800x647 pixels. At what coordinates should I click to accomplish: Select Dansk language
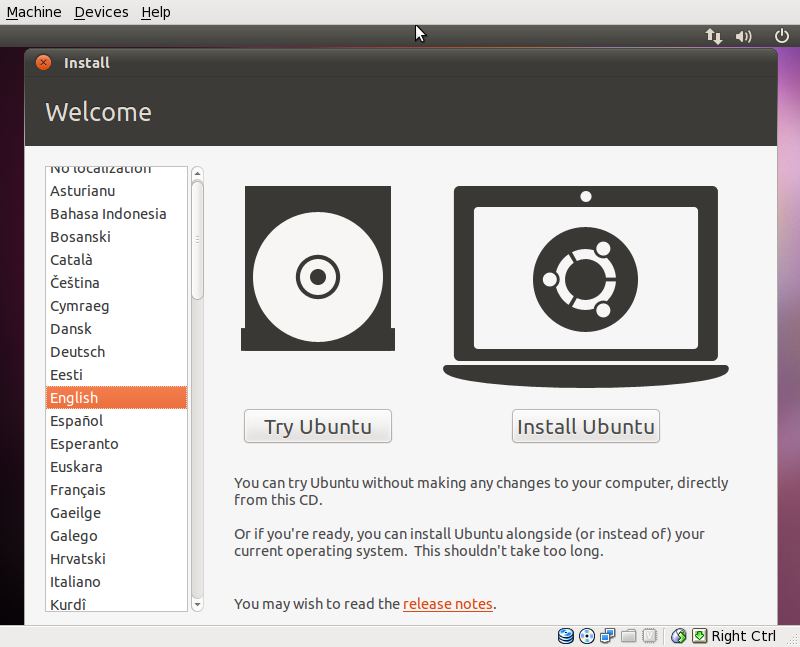coord(116,329)
